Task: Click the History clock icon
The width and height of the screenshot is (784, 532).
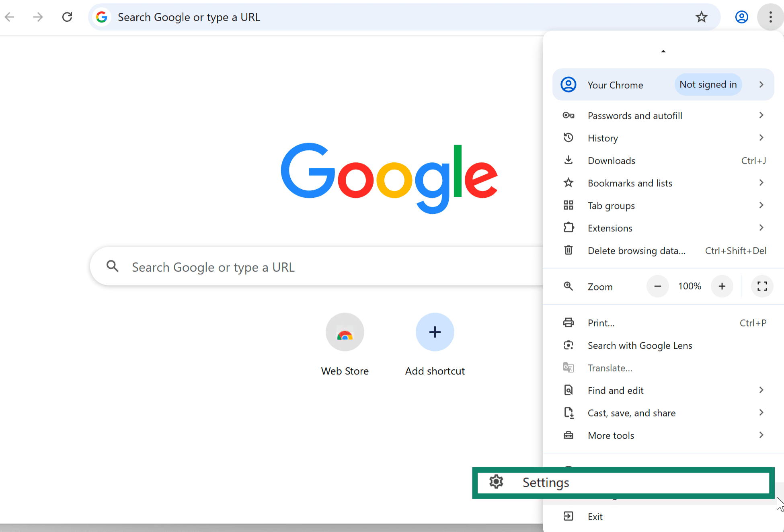Action: [569, 137]
